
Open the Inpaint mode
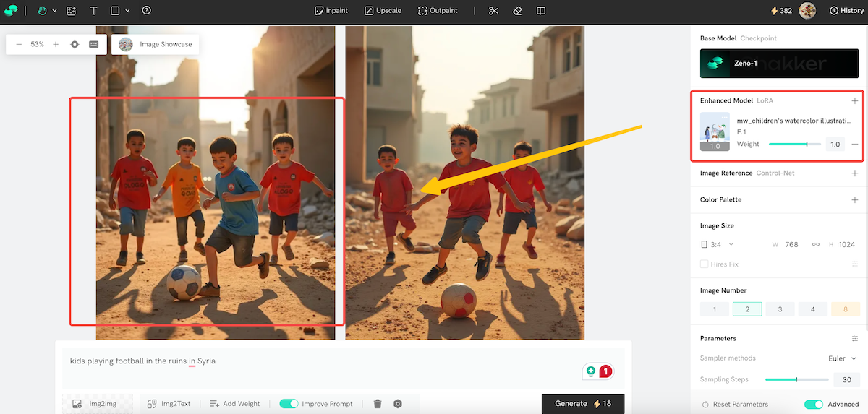[332, 11]
